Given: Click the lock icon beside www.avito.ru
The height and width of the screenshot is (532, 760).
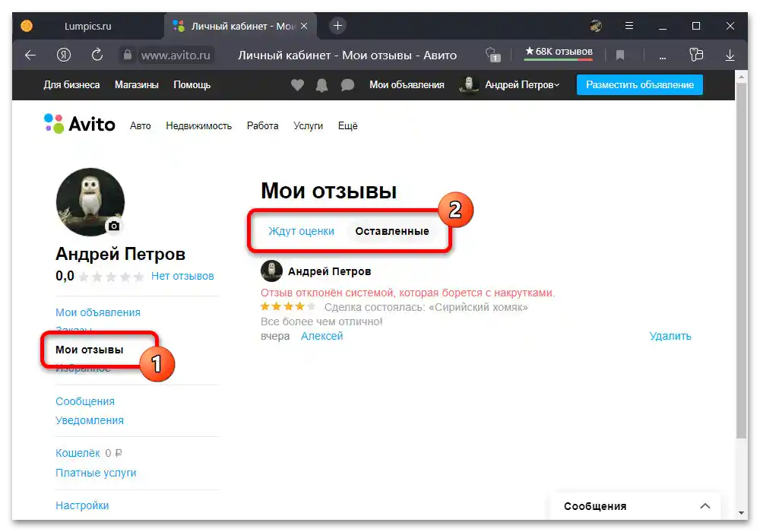Looking at the screenshot, I should [x=127, y=55].
